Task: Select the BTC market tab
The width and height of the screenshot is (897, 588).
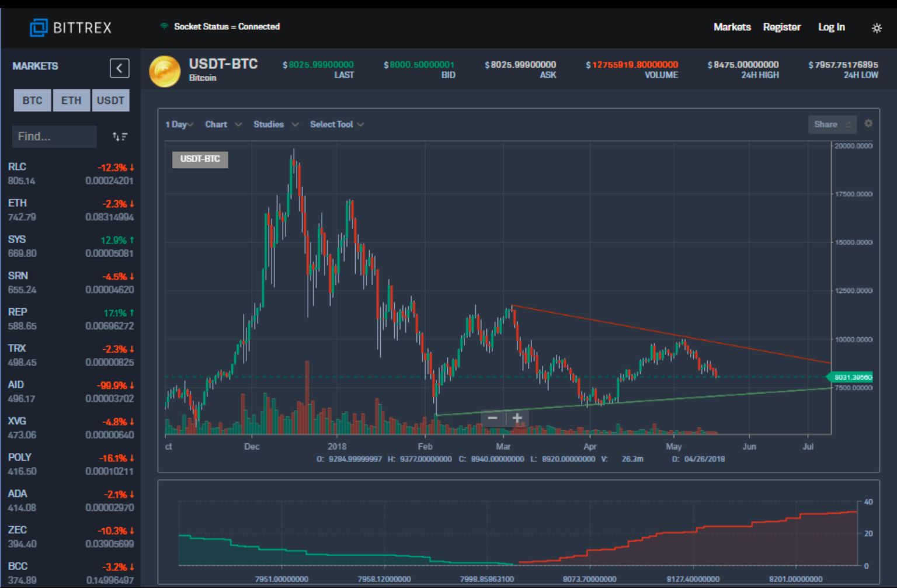Action: tap(32, 100)
